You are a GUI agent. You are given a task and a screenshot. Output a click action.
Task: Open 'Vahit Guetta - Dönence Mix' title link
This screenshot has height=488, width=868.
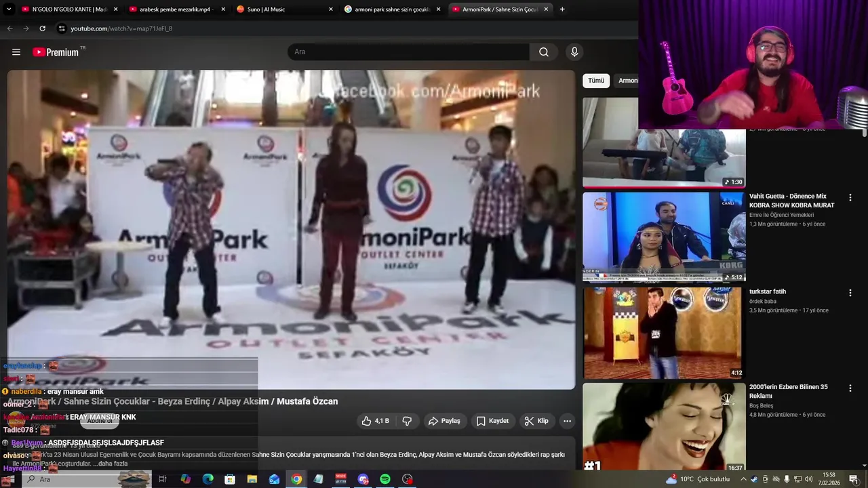[791, 201]
